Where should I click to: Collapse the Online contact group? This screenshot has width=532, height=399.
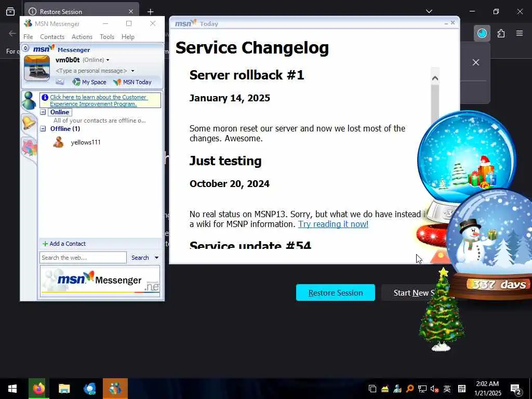pos(43,112)
